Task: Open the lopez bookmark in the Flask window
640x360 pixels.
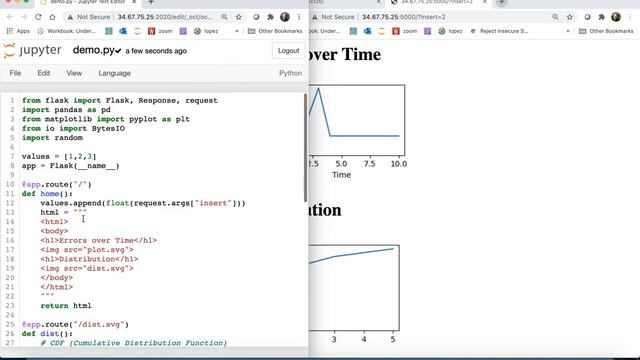Action: [x=451, y=31]
